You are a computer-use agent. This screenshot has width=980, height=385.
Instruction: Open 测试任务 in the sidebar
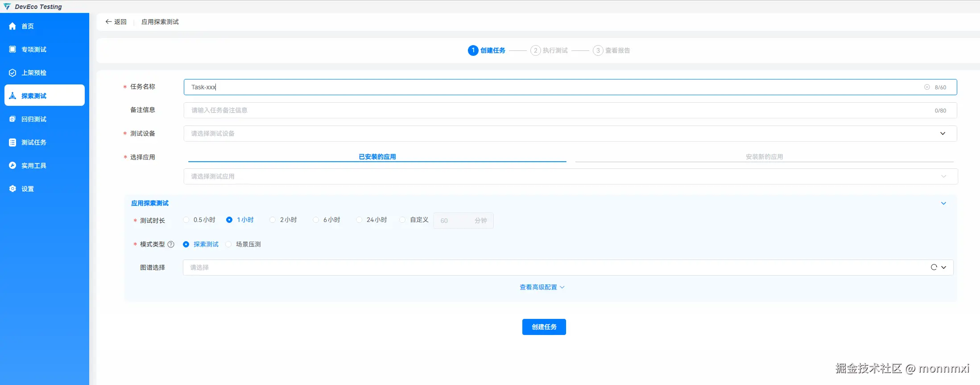(45, 142)
